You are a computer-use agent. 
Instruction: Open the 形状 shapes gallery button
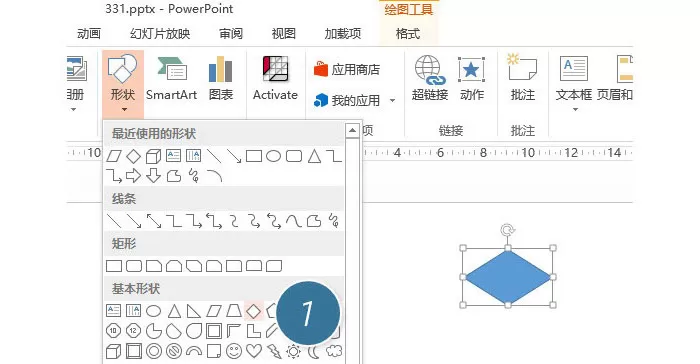point(123,83)
